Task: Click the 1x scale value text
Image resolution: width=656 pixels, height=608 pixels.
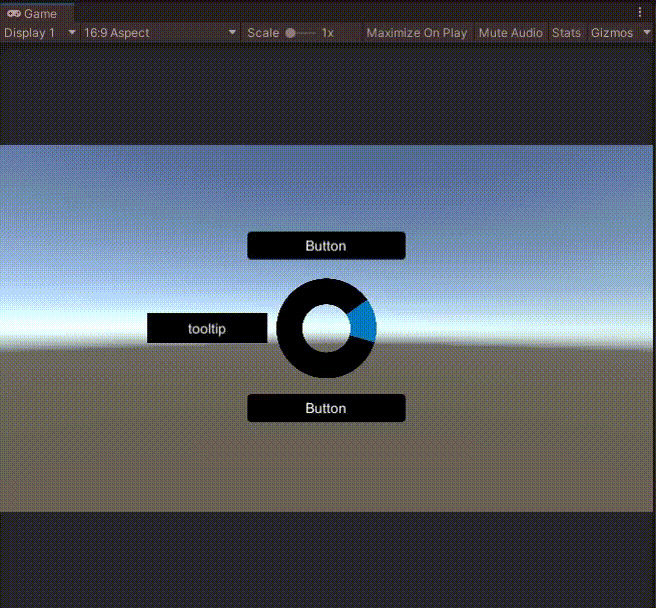Action: 328,33
